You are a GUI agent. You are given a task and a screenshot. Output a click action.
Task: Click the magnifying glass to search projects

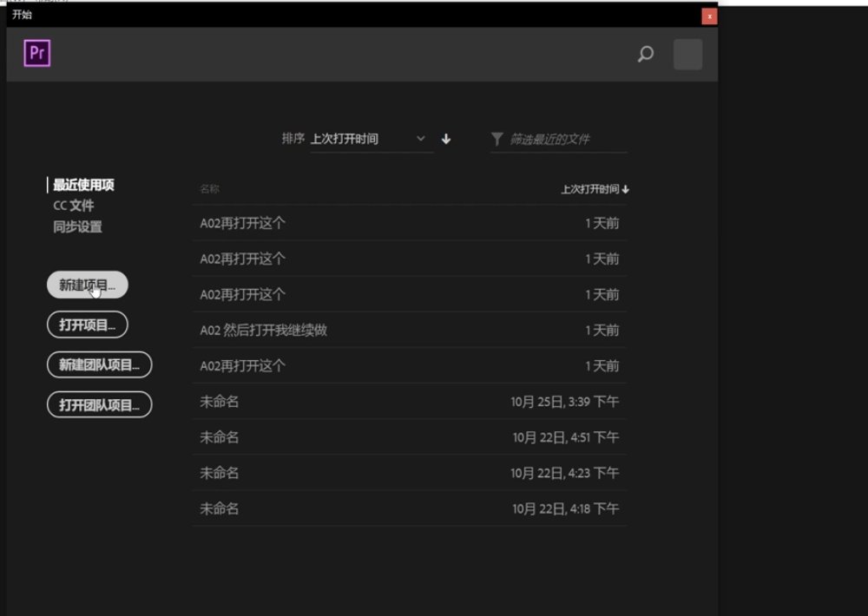click(x=646, y=54)
